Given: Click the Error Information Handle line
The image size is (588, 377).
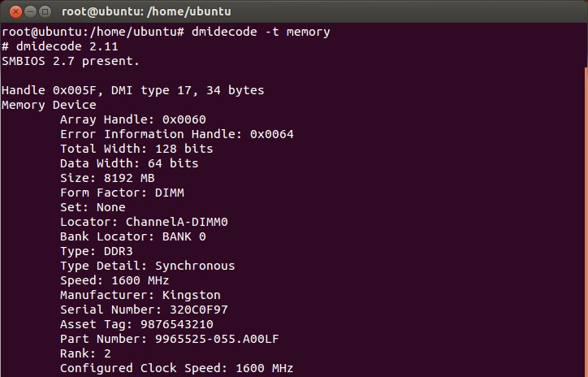Looking at the screenshot, I should click(x=176, y=134).
